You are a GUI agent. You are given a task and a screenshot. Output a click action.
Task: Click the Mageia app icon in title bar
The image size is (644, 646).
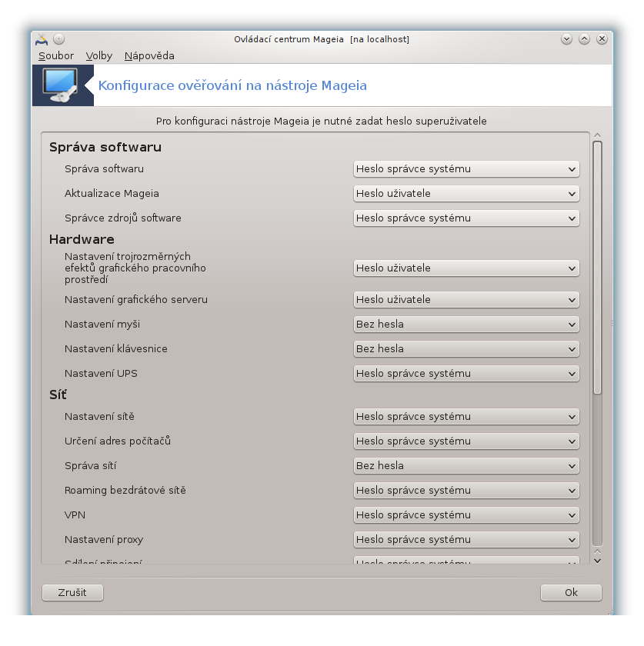pyautogui.click(x=42, y=39)
